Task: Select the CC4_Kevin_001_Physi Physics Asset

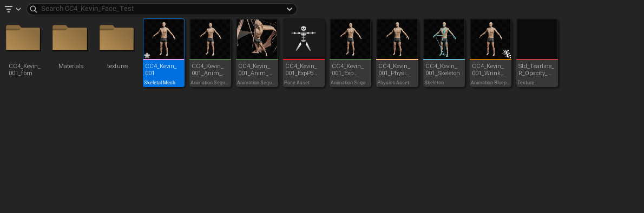Action: 397,53
